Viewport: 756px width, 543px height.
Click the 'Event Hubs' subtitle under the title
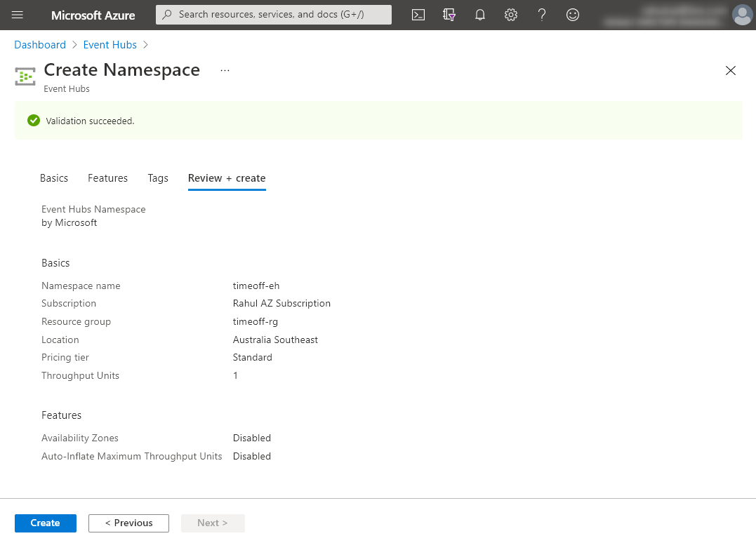click(x=67, y=89)
